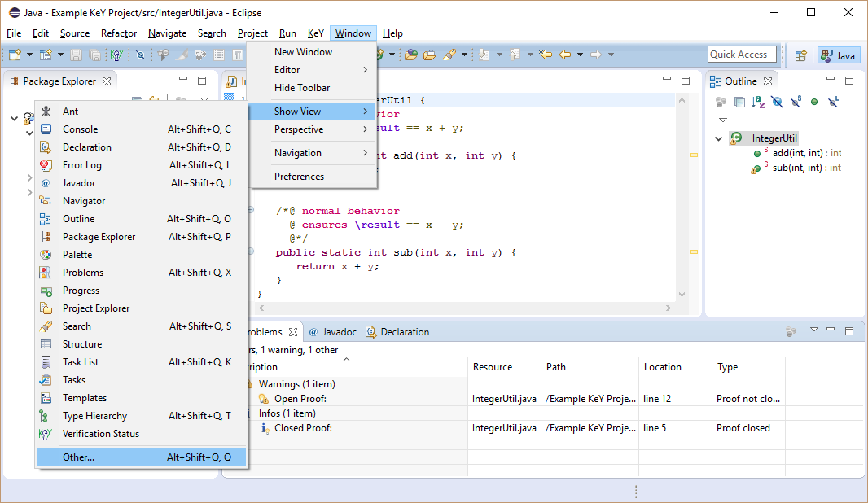
Task: Click the Open Proof warning icon
Action: 264,399
